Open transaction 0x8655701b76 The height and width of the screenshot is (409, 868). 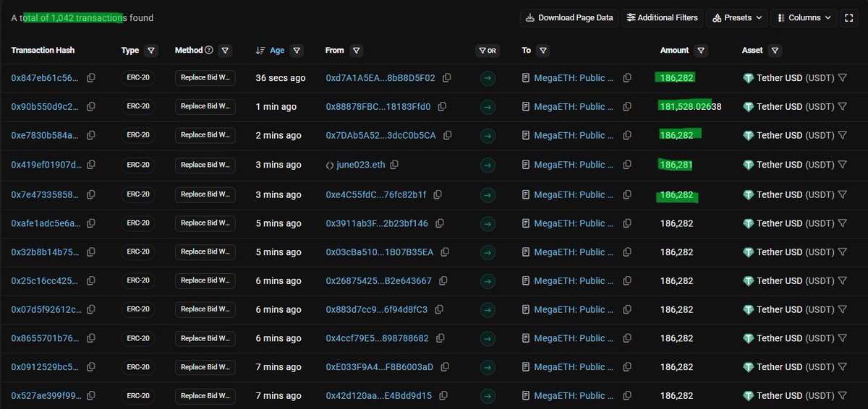[x=46, y=338]
